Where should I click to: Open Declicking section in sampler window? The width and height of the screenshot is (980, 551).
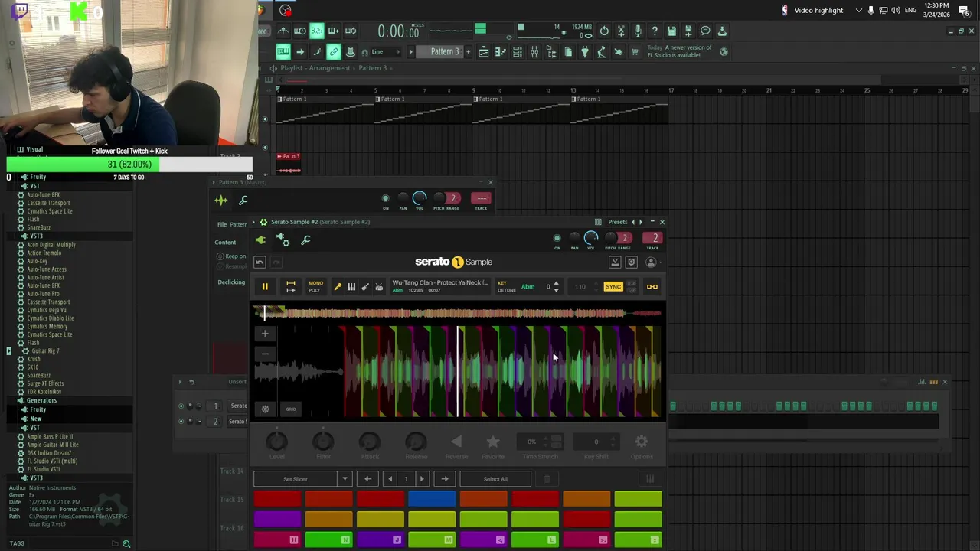[231, 282]
